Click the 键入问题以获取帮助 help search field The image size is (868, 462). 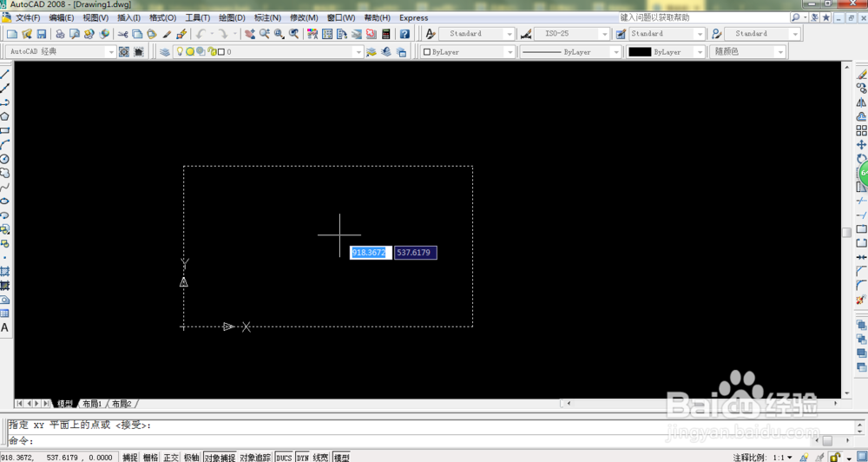[703, 17]
